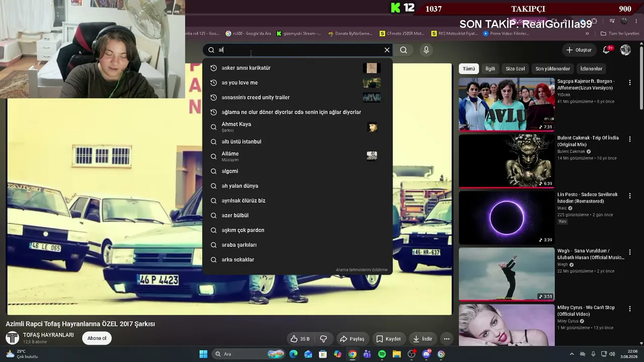Open Miley Cyrus We Can't Stop title

tap(586, 311)
